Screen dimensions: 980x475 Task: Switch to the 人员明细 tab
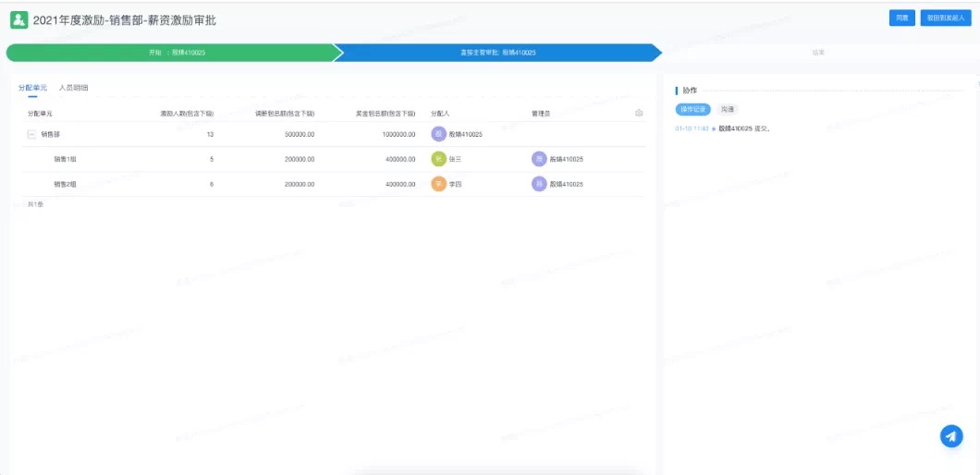pyautogui.click(x=74, y=88)
